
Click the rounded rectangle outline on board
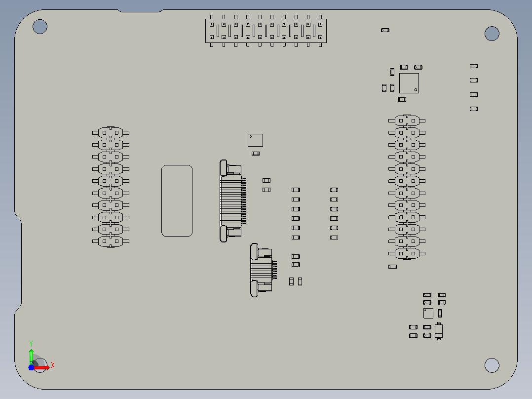(x=177, y=200)
